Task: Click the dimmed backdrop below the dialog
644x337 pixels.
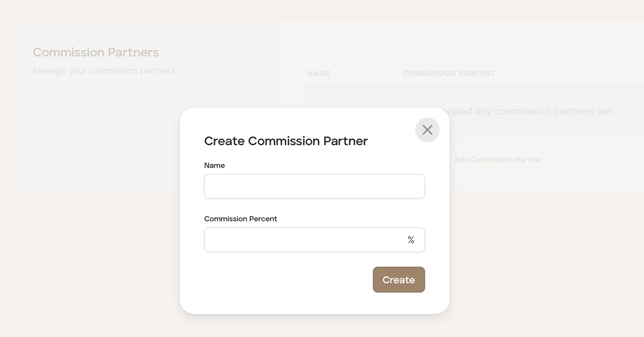Action: click(x=314, y=327)
